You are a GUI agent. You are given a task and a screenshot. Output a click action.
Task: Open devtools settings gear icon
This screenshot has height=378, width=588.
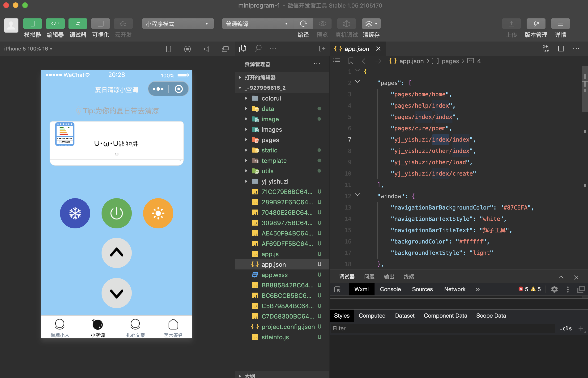554,289
